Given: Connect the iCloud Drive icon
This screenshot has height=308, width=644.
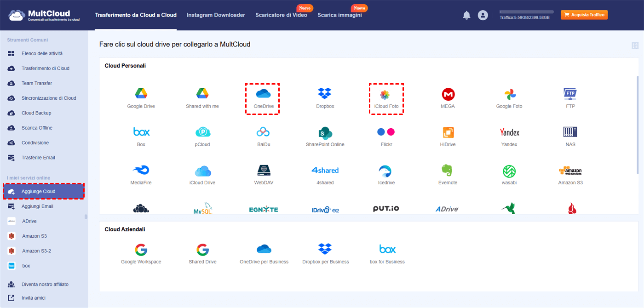Looking at the screenshot, I should pyautogui.click(x=202, y=171).
